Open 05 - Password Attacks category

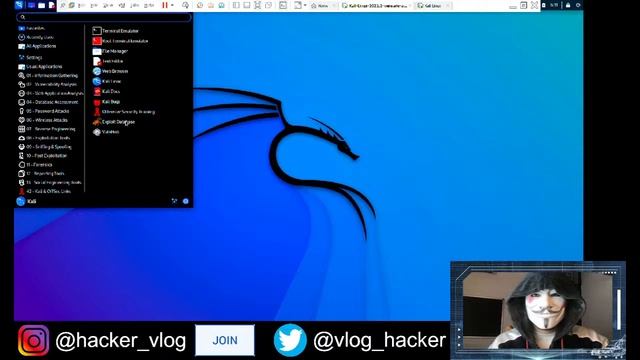[x=44, y=111]
